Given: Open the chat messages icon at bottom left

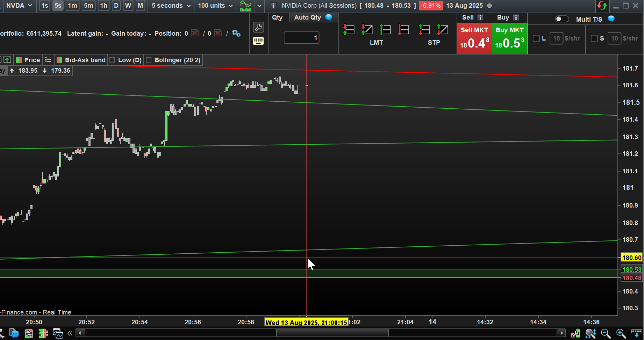Looking at the screenshot, I should [x=14, y=333].
